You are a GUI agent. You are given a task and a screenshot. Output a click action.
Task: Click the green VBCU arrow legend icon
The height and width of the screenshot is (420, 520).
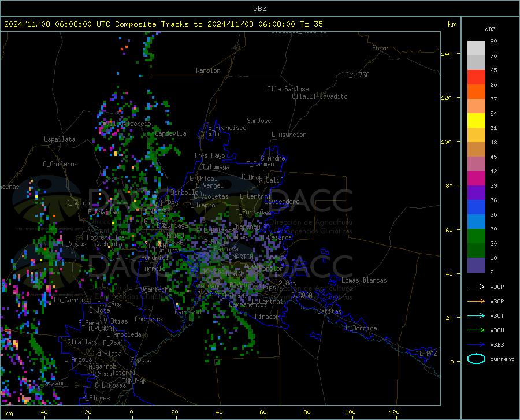pyautogui.click(x=476, y=330)
